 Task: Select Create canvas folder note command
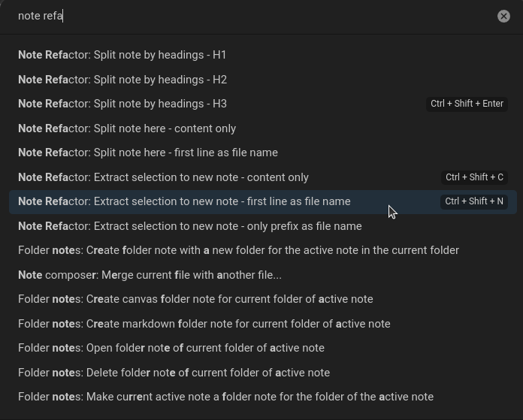coord(195,299)
